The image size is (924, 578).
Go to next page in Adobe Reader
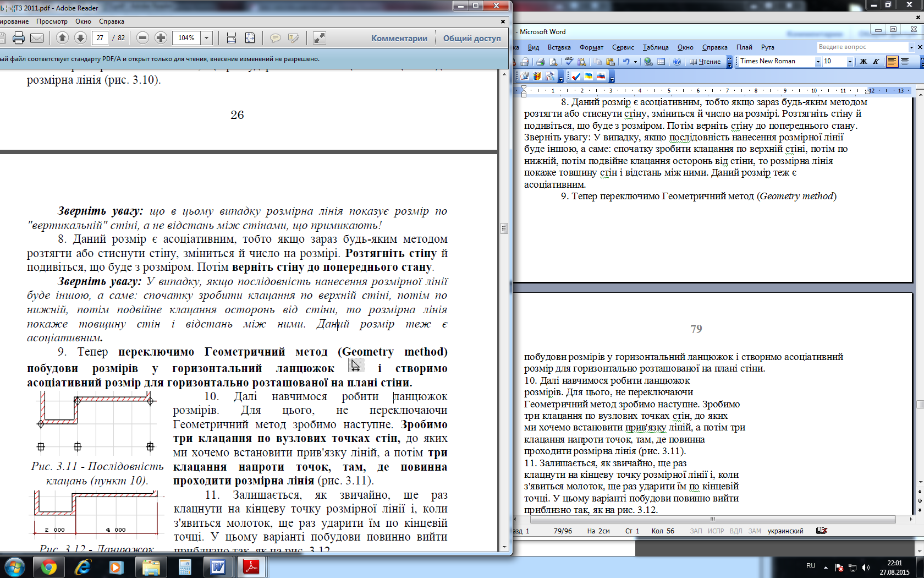80,37
